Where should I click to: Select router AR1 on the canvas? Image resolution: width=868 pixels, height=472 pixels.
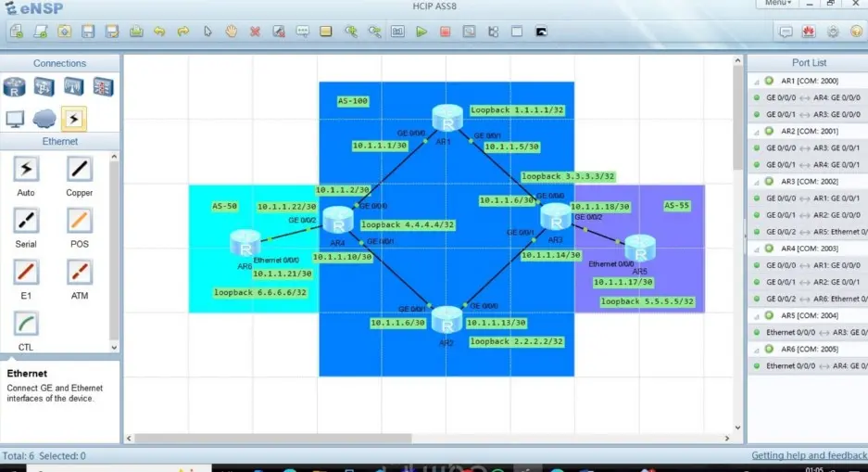(x=447, y=118)
